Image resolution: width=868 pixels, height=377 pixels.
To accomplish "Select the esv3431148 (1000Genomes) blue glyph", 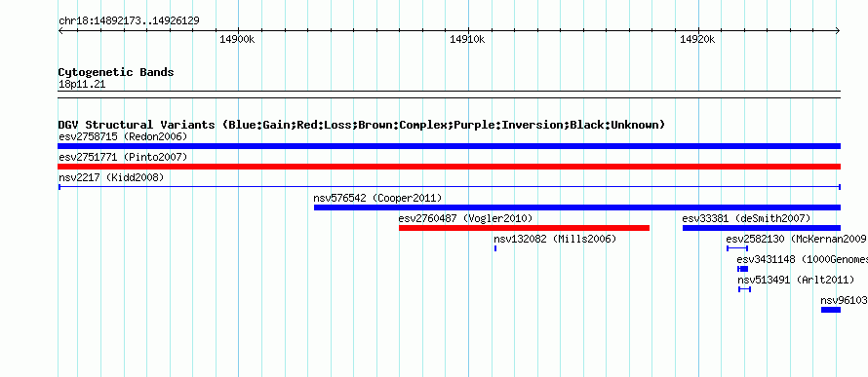I will (x=742, y=269).
